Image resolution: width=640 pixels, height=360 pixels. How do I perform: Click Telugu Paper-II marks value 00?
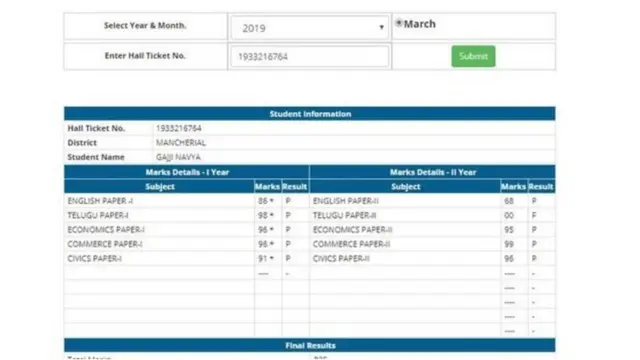[x=509, y=215]
